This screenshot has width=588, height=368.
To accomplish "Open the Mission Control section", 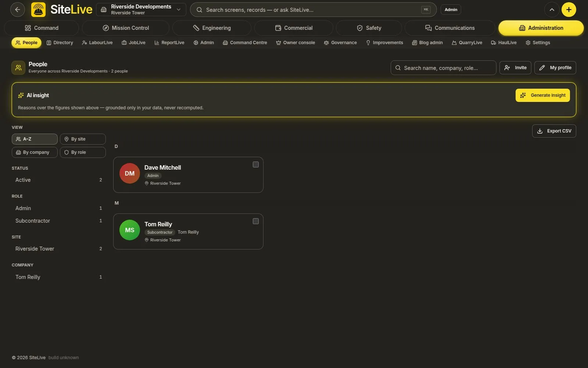I will tap(126, 28).
